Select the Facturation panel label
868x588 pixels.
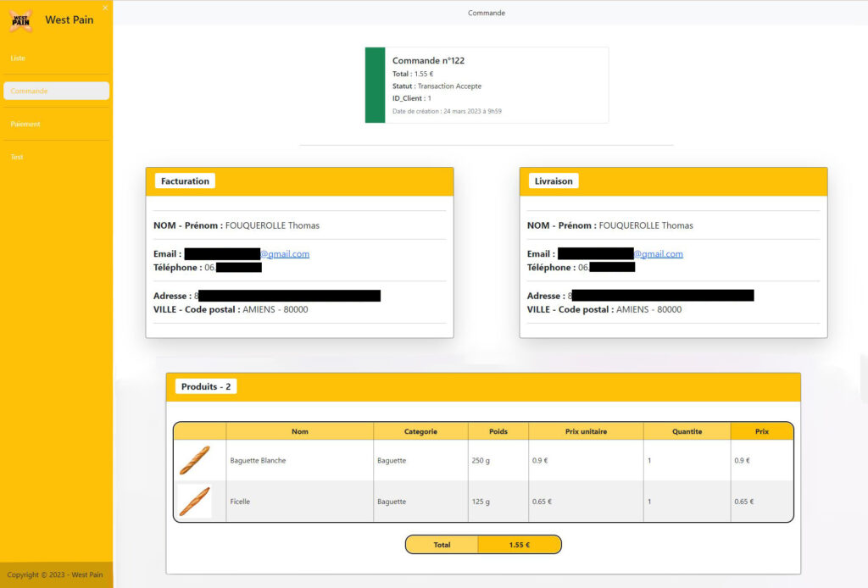185,180
